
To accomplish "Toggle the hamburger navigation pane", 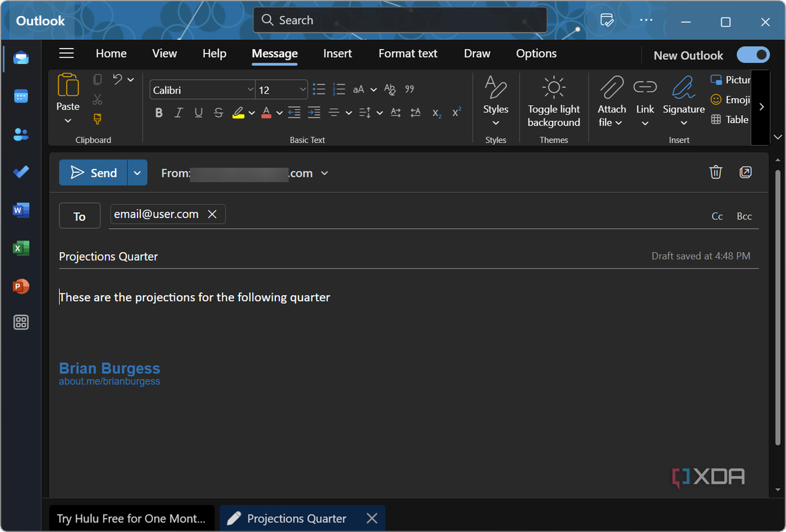I will pos(66,53).
